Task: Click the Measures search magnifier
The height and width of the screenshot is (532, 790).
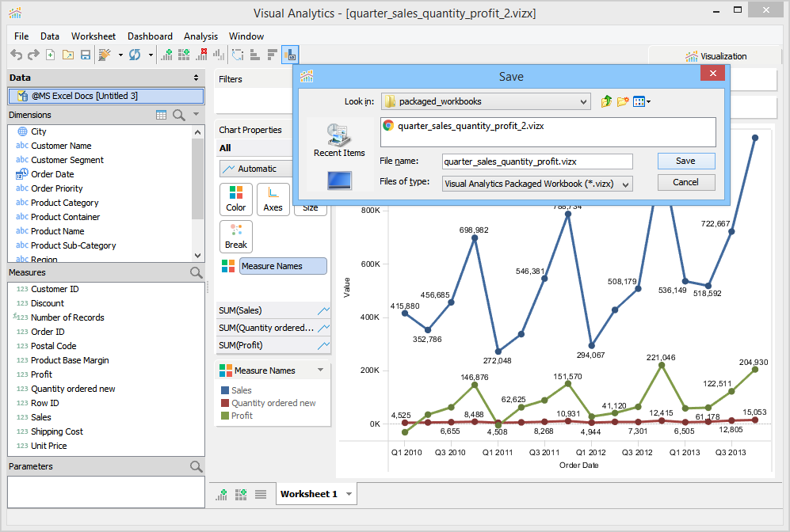Action: 196,272
